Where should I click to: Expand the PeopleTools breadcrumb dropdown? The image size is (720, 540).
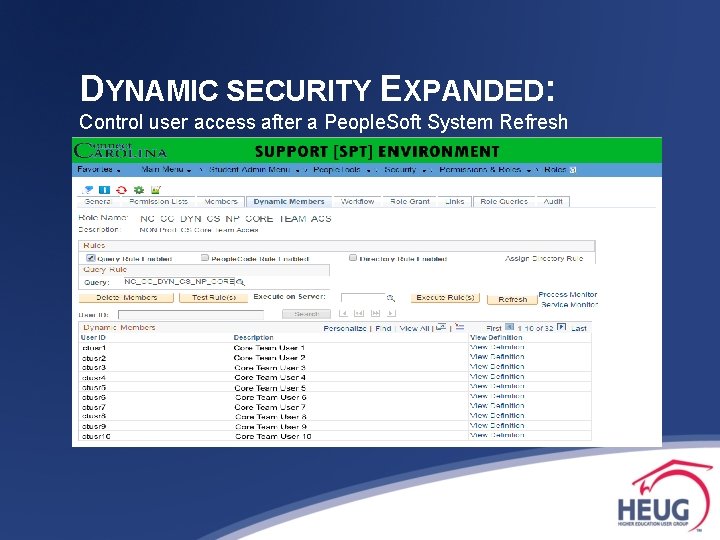tap(342, 169)
